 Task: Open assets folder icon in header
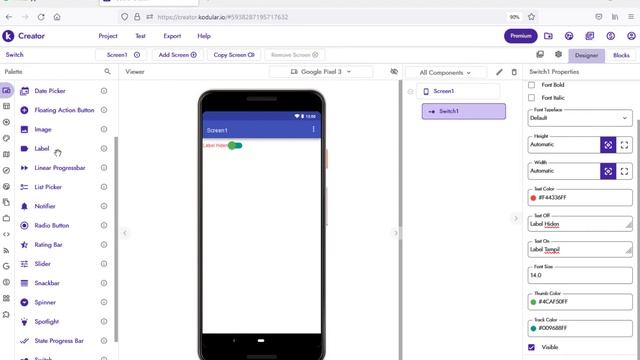pos(548,36)
